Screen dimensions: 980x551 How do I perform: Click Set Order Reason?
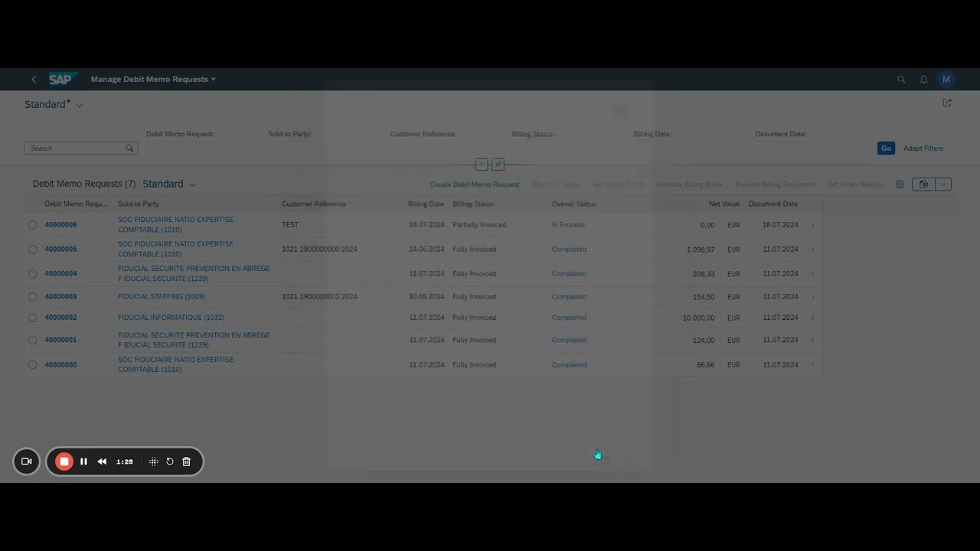tap(855, 184)
